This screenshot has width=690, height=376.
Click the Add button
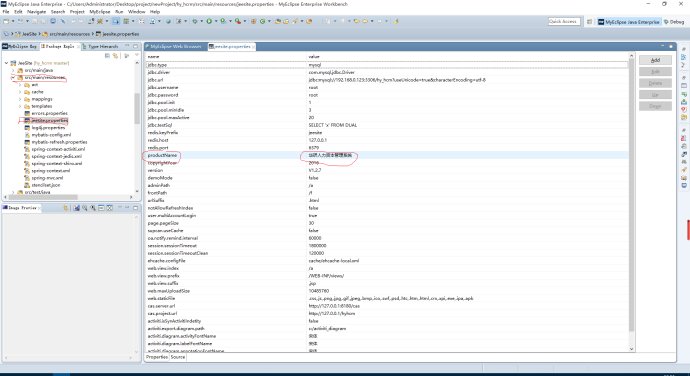pos(655,60)
